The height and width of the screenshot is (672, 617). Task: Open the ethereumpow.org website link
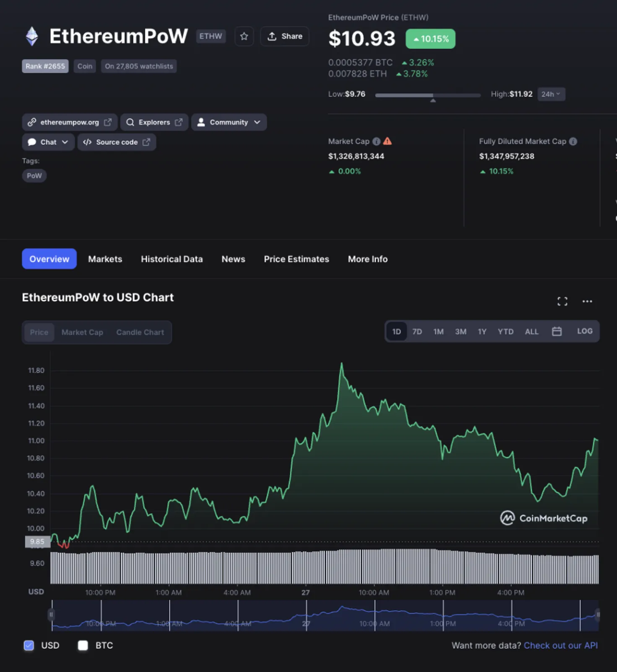pos(70,122)
